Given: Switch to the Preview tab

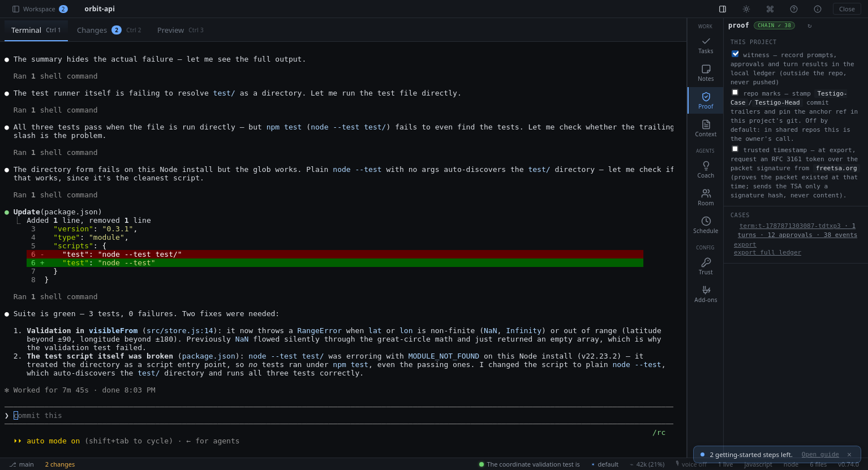Looking at the screenshot, I should (x=181, y=30).
